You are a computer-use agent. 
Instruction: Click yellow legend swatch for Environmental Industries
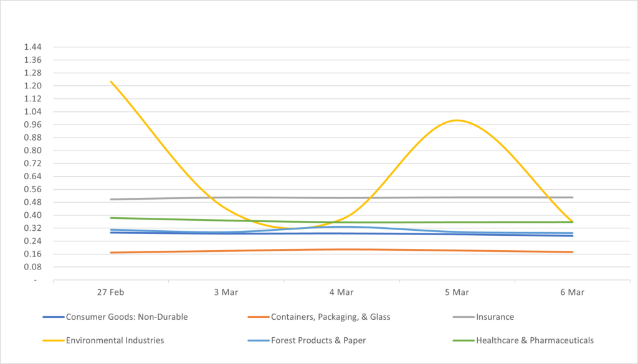(53, 340)
